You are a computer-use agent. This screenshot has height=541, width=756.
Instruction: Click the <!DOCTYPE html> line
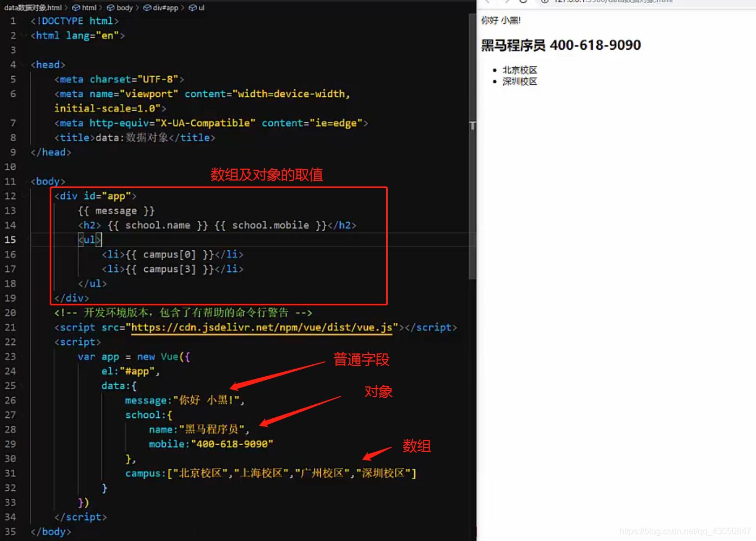point(75,21)
